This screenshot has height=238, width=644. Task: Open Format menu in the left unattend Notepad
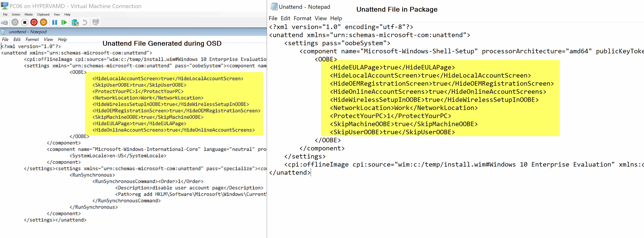point(32,40)
